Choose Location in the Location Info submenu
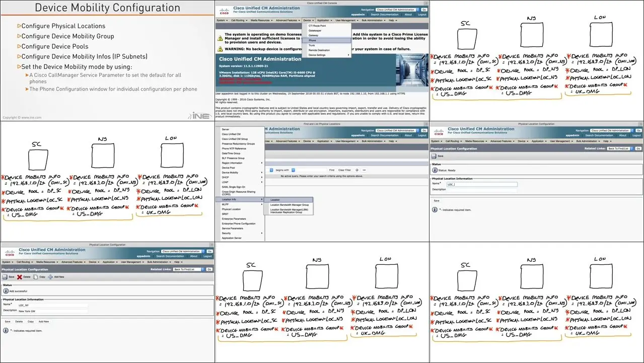 point(289,200)
